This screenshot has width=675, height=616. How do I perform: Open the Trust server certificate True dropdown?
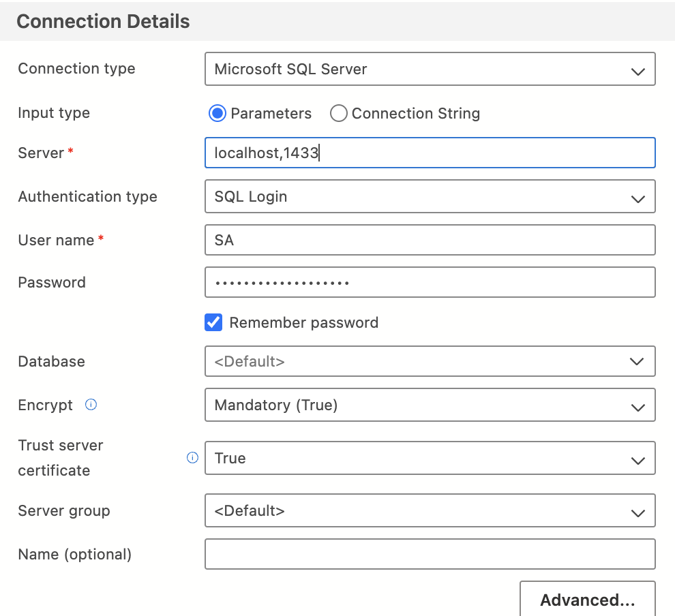430,458
